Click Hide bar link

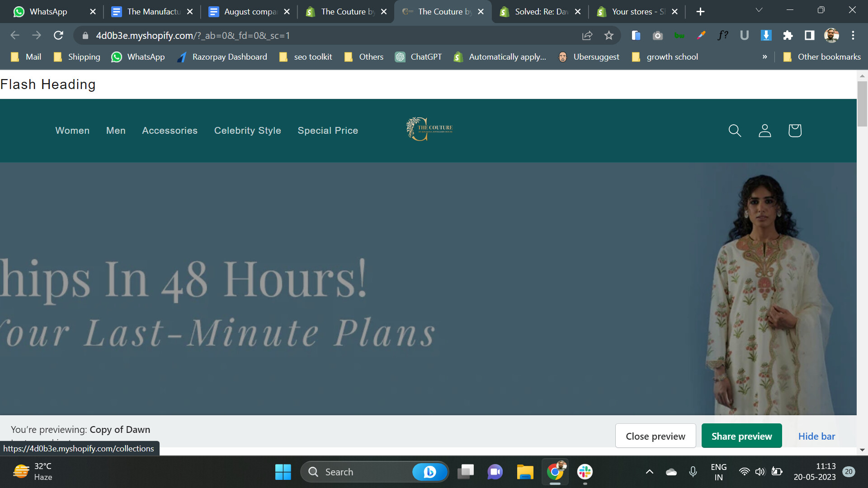tap(816, 436)
